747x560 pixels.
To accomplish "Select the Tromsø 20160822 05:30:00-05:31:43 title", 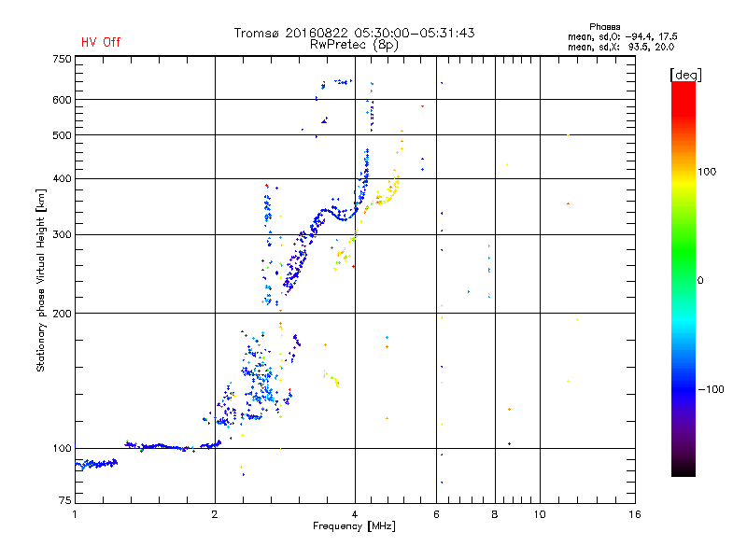I will click(x=354, y=33).
